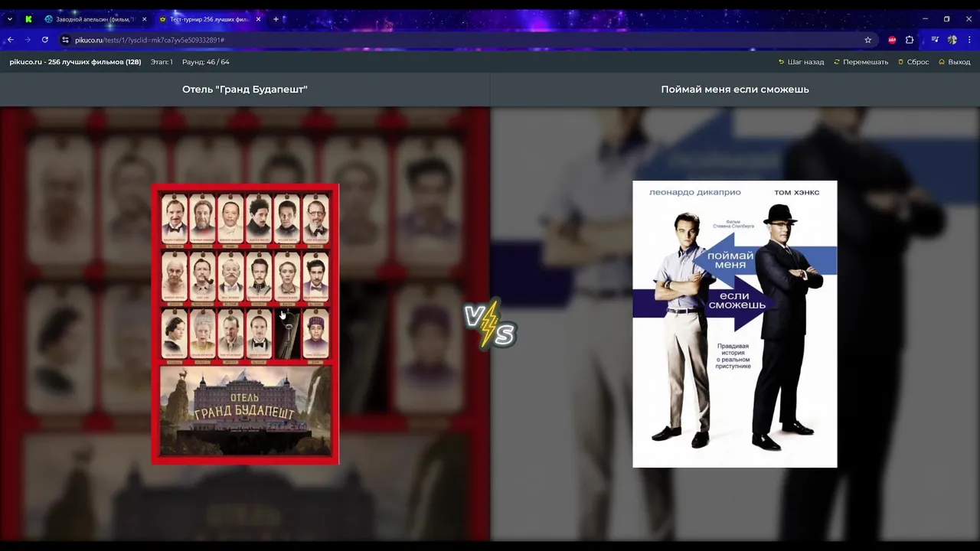
Task: Bookmark this page with the star icon
Action: [867, 40]
